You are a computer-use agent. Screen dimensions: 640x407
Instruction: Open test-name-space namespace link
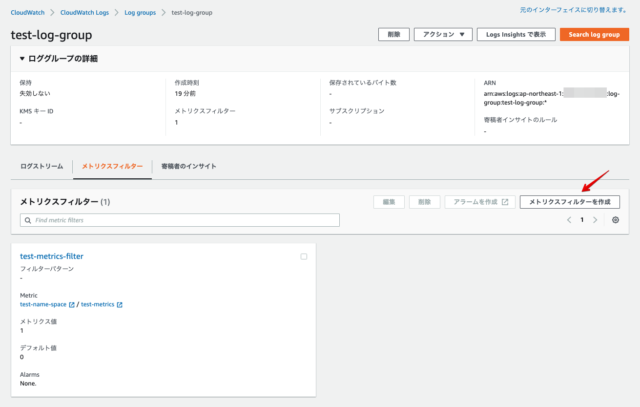coord(43,305)
